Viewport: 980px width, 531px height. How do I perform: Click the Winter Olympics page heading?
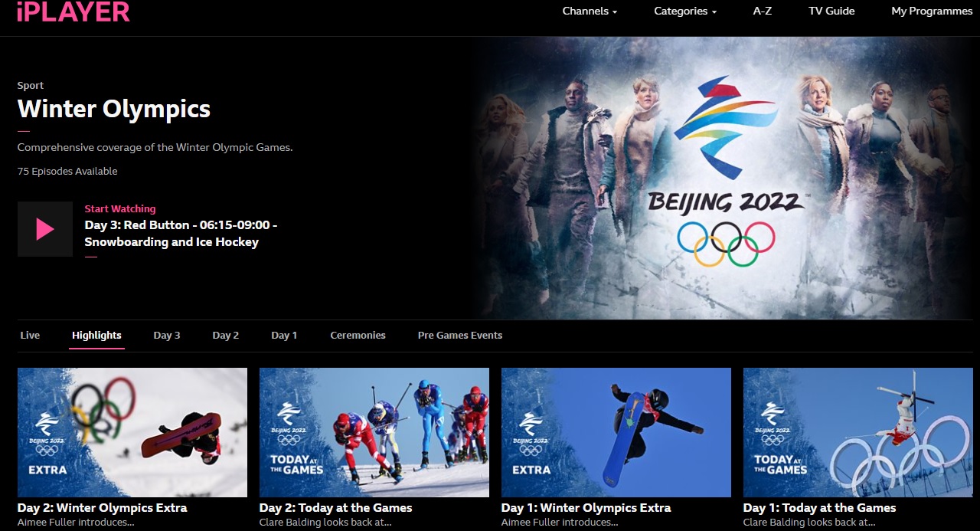click(x=114, y=109)
